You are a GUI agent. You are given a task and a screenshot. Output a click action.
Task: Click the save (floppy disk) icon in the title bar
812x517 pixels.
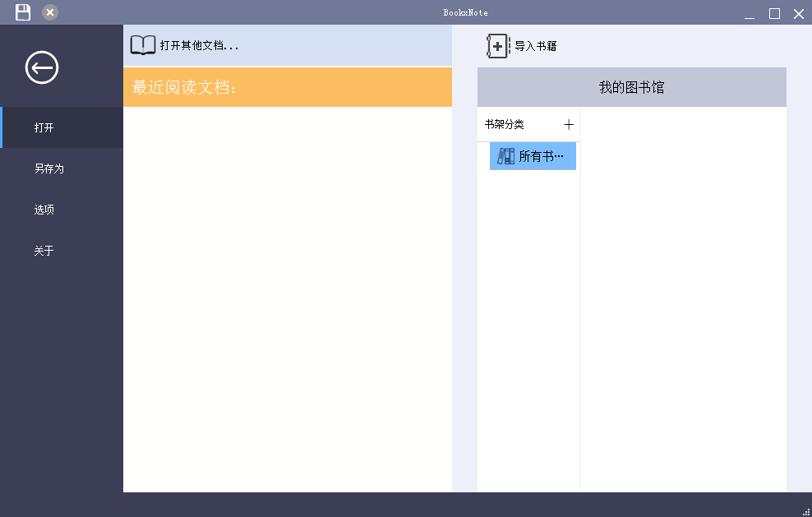click(x=22, y=12)
